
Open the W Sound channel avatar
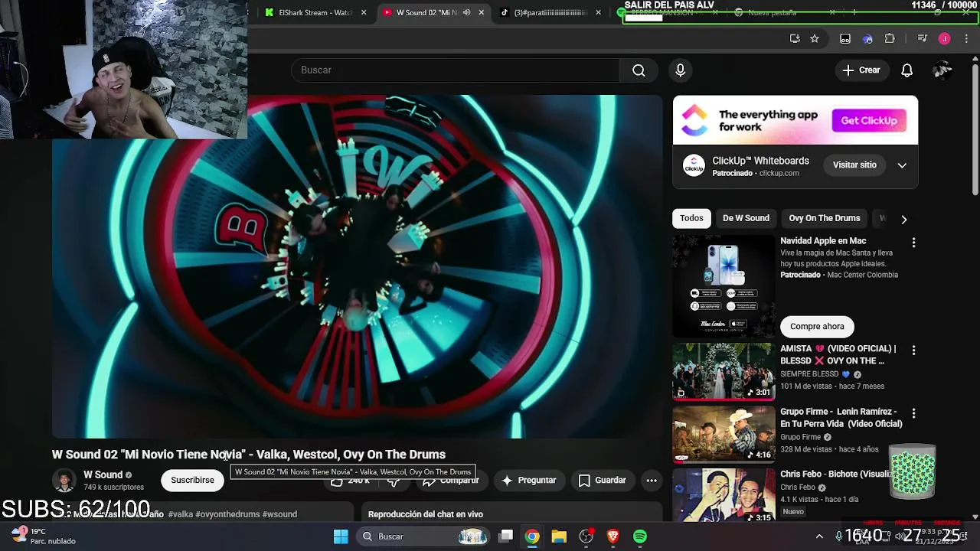64,481
